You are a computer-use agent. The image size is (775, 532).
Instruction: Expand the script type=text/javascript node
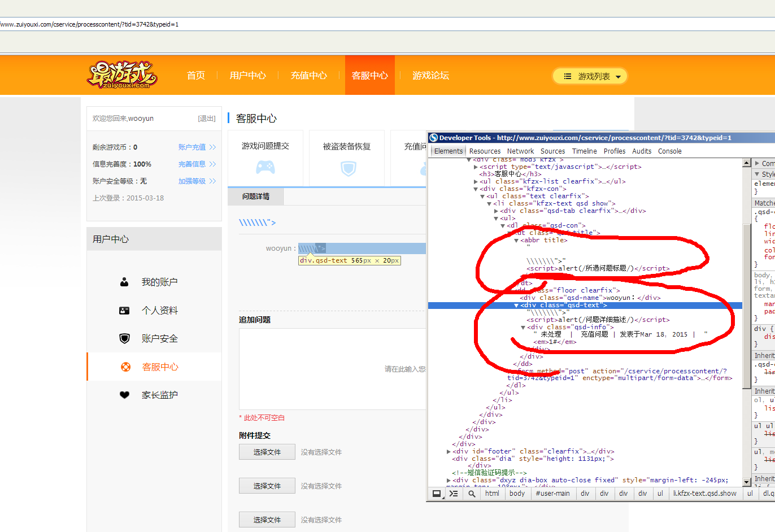coord(476,167)
